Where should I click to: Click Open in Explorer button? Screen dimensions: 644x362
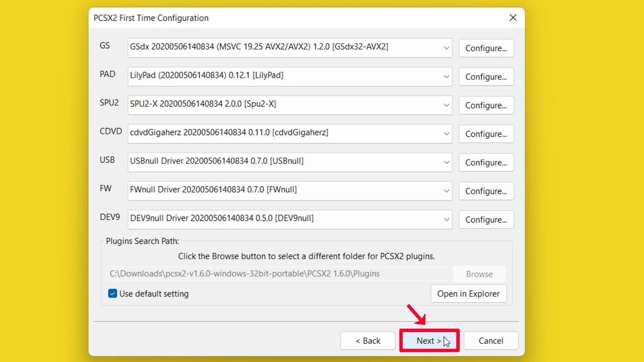[x=469, y=294]
